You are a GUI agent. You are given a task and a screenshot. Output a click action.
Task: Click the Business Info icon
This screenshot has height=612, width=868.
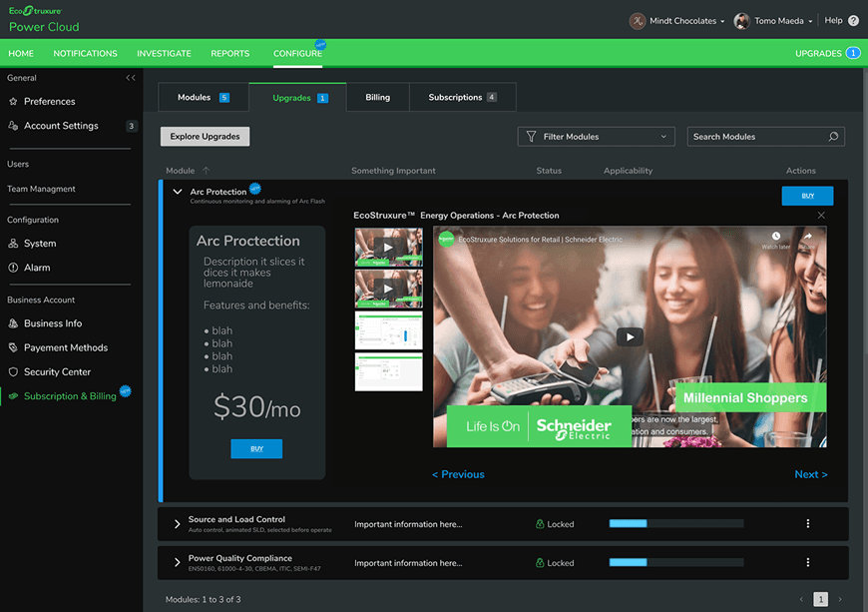pyautogui.click(x=13, y=323)
